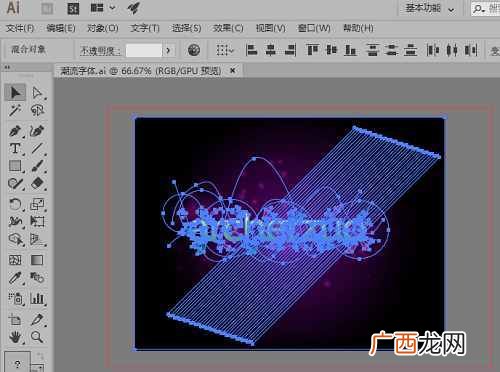Click vertical distribute center icon
Image resolution: width=500 pixels, height=372 pixels.
(x=392, y=50)
